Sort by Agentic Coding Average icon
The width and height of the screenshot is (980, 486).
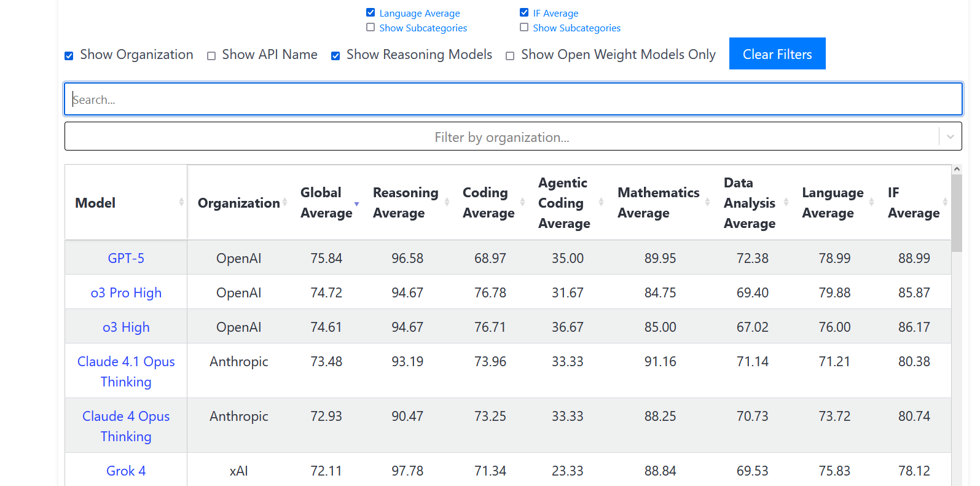coord(601,202)
